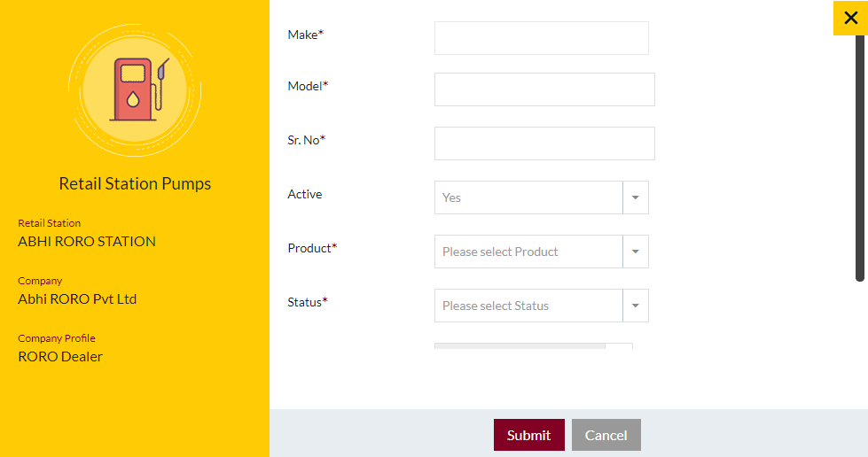Select the ABHI RORO STATION name
The image size is (868, 457).
[x=87, y=242]
